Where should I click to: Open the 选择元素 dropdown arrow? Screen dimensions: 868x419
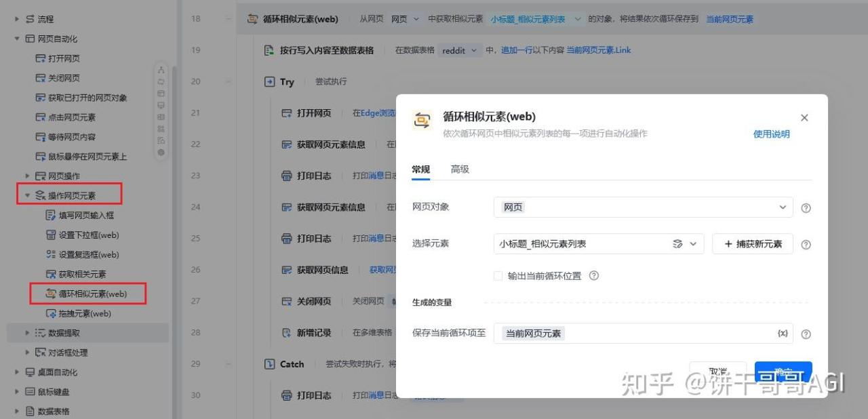coord(693,244)
